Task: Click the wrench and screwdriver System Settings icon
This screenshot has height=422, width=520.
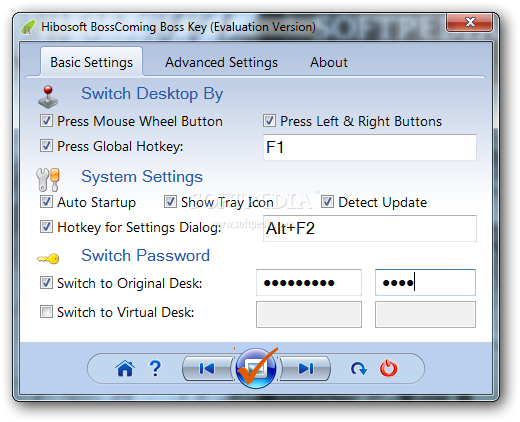Action: 48,180
